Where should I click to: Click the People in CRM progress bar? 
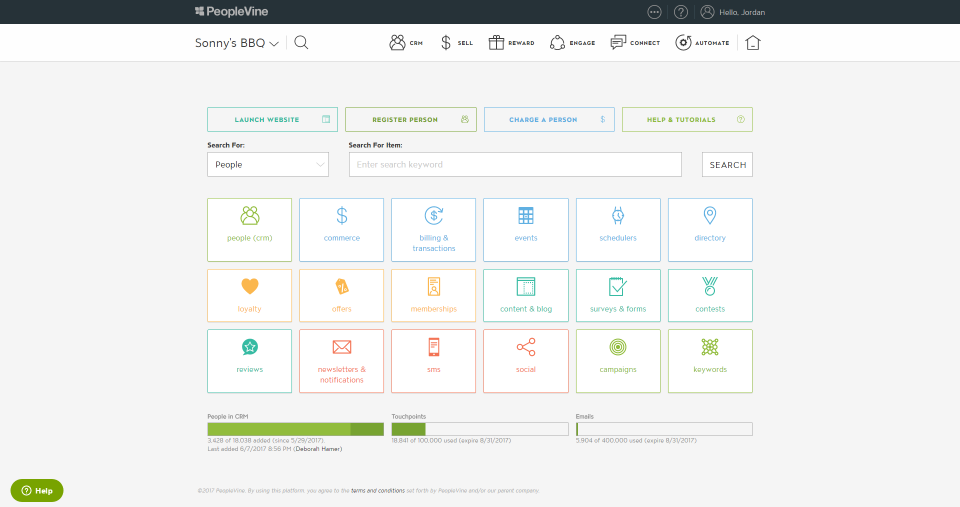click(295, 429)
